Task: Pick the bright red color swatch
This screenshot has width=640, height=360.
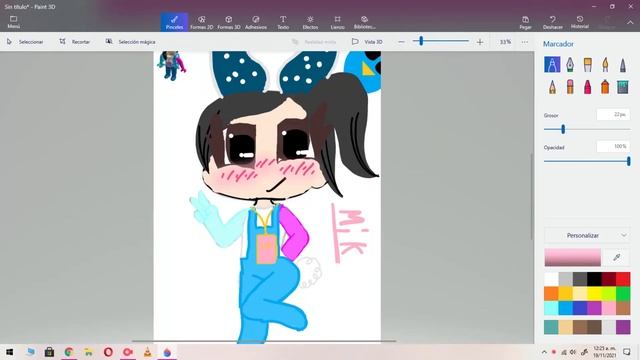Action: pyautogui.click(x=623, y=279)
